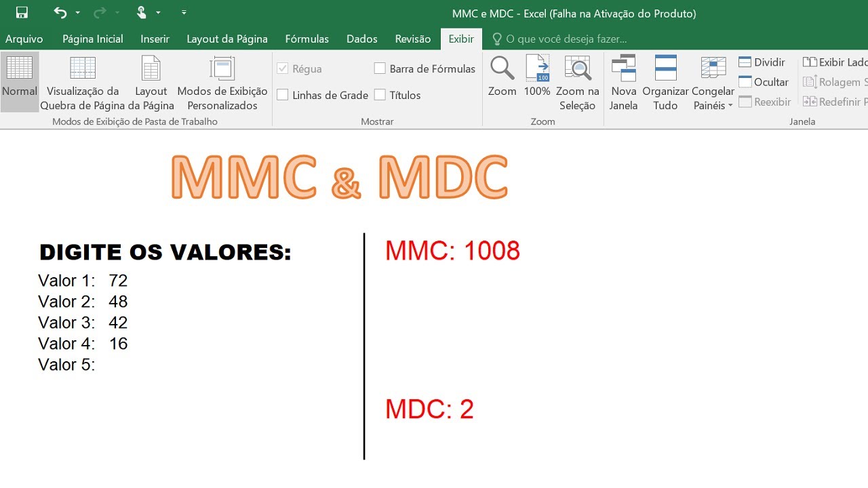Select the Valor 1 cell containing 72
Viewport: 868px width, 488px height.
point(118,281)
